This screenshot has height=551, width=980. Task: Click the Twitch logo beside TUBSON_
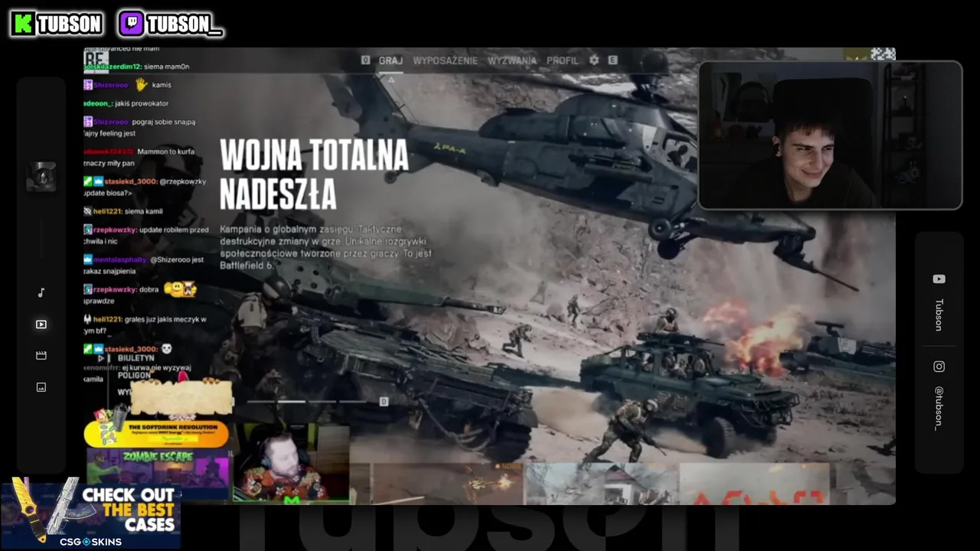131,24
